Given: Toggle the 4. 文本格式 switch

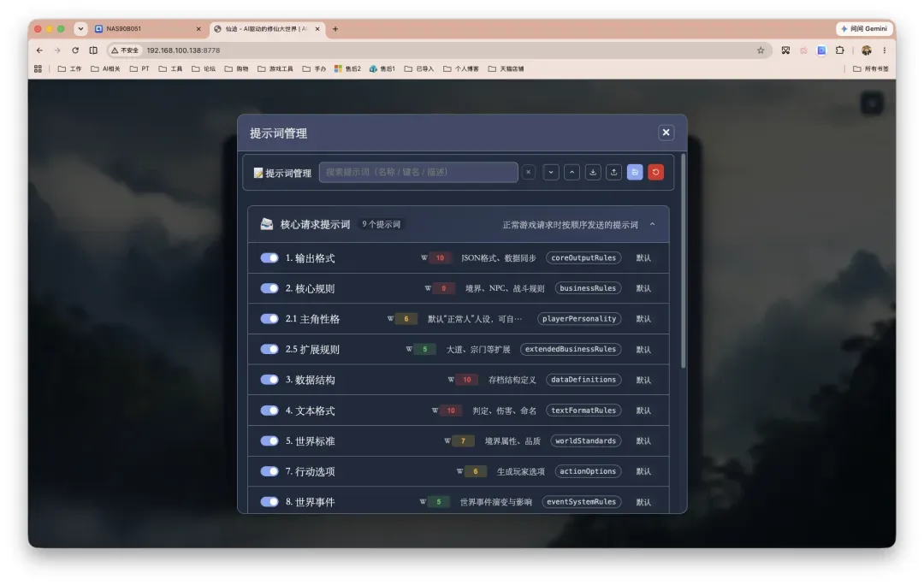Looking at the screenshot, I should tap(269, 411).
